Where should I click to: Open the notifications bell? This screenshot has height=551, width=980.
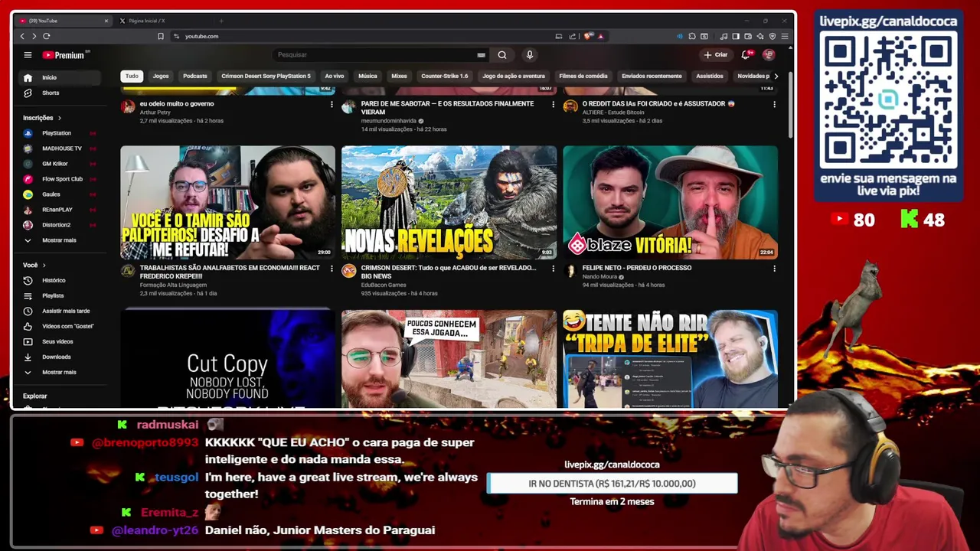pos(746,55)
